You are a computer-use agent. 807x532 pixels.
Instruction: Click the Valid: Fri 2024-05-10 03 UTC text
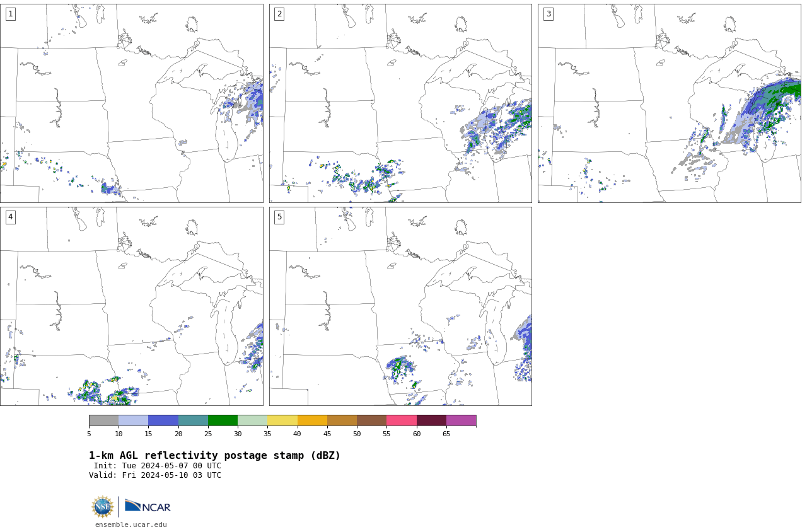[155, 475]
